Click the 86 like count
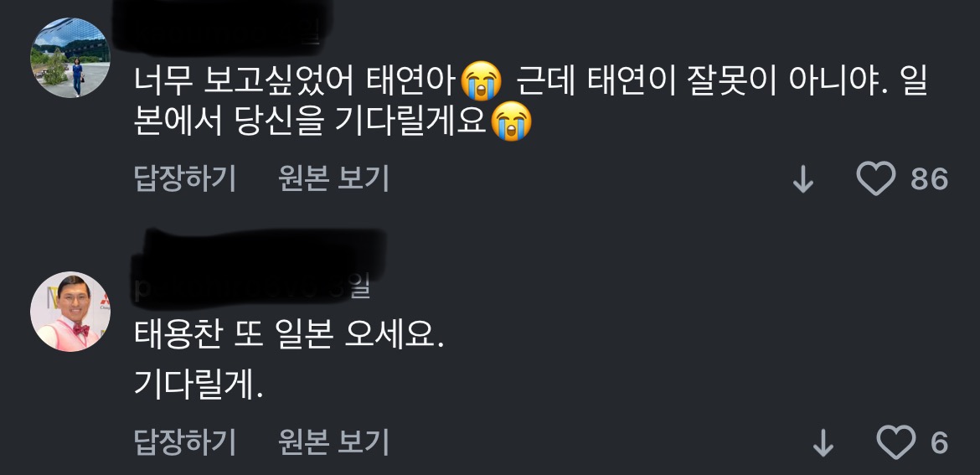The height and width of the screenshot is (475, 980). [930, 179]
